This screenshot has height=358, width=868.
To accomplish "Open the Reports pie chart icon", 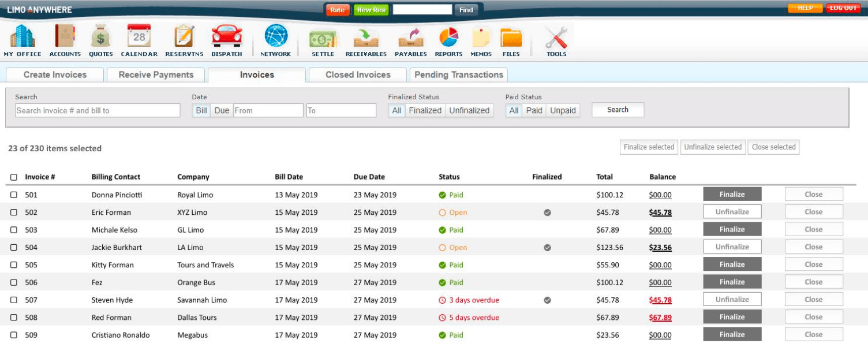I will tap(448, 37).
